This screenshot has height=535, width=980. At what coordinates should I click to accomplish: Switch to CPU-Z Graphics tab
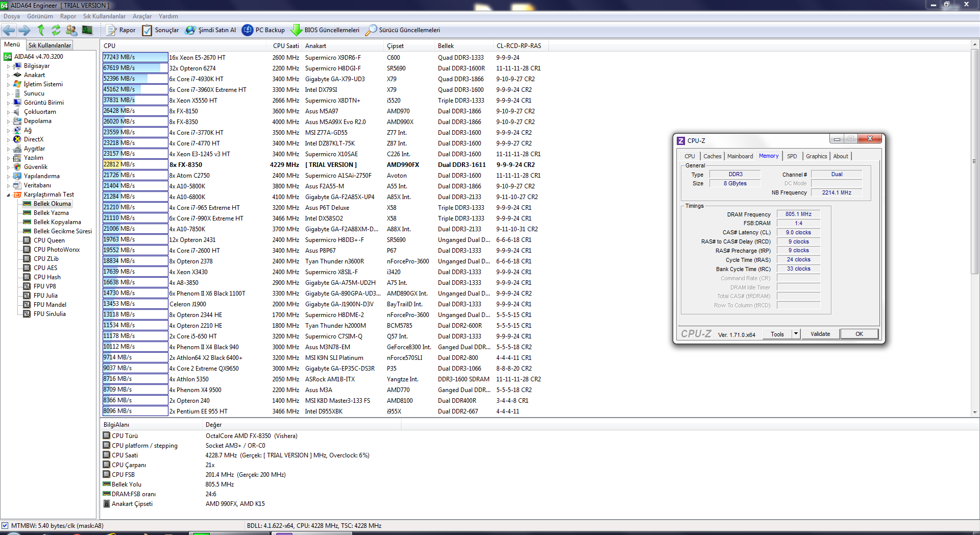tap(816, 156)
